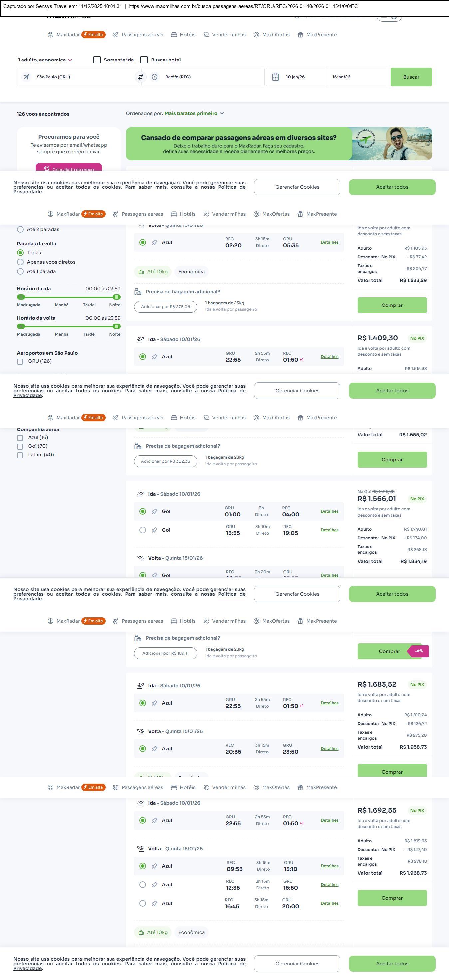
Task: Enable the 'Somente ida' checkbox
Action: (97, 60)
